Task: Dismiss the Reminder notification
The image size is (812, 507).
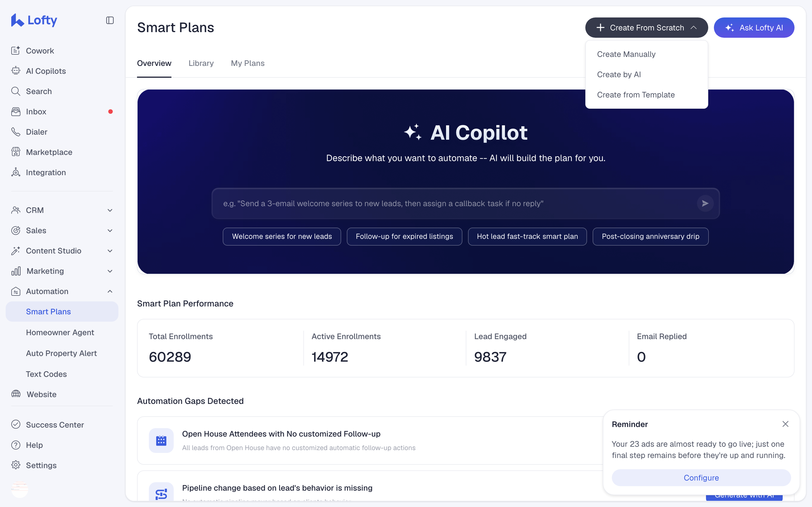Action: pos(785,424)
